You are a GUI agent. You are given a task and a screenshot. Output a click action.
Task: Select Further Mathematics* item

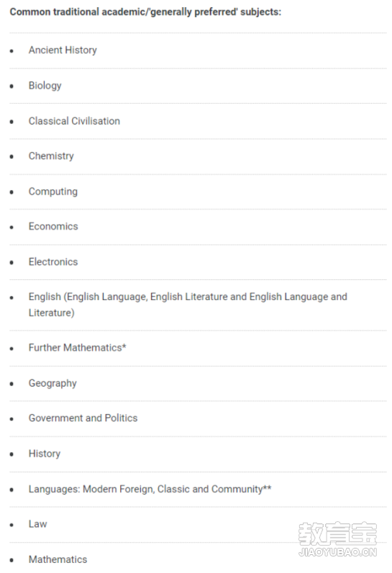(x=78, y=348)
